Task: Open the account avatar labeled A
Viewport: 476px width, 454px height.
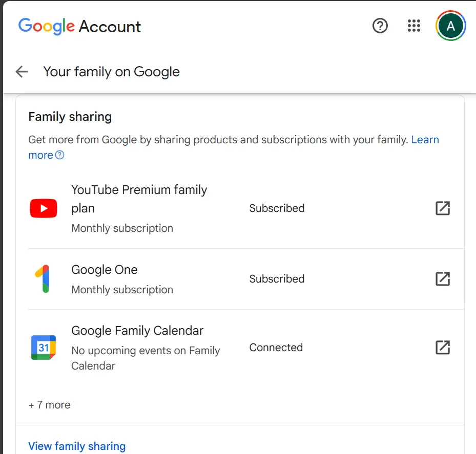Action: point(450,26)
